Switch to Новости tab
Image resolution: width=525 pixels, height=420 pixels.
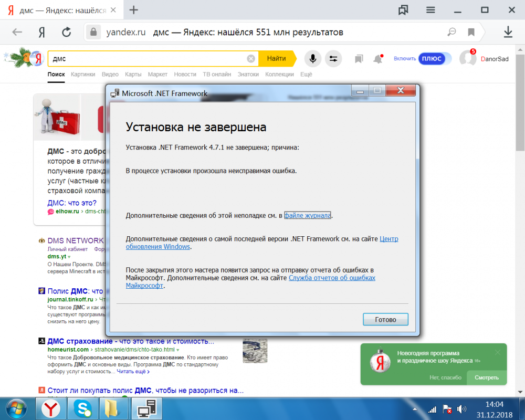coord(185,75)
